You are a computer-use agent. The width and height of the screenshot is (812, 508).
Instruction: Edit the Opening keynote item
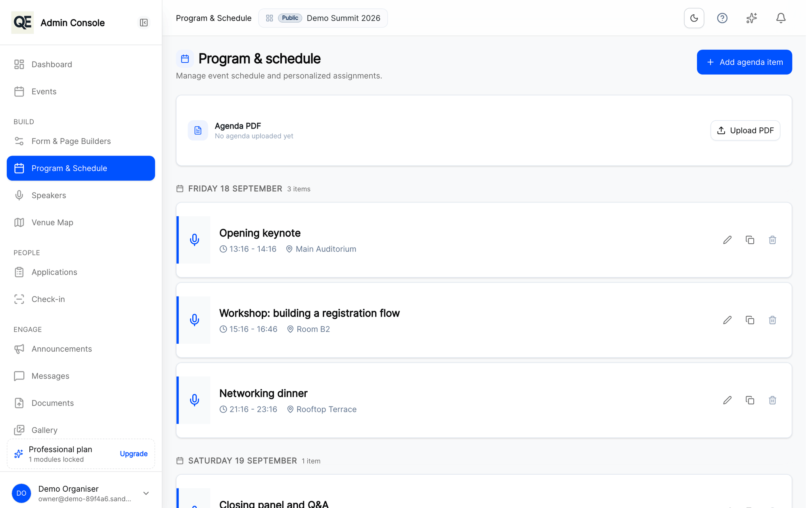[x=727, y=240]
